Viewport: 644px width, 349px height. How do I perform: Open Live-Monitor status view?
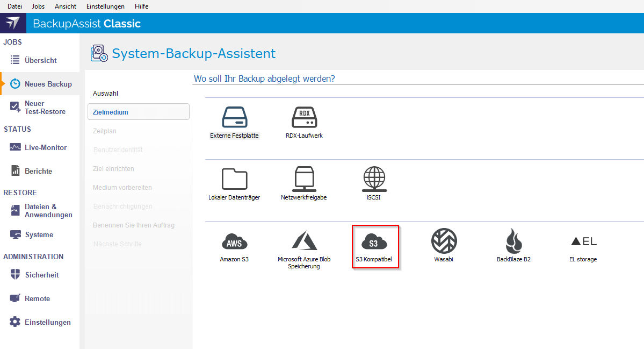tap(45, 147)
